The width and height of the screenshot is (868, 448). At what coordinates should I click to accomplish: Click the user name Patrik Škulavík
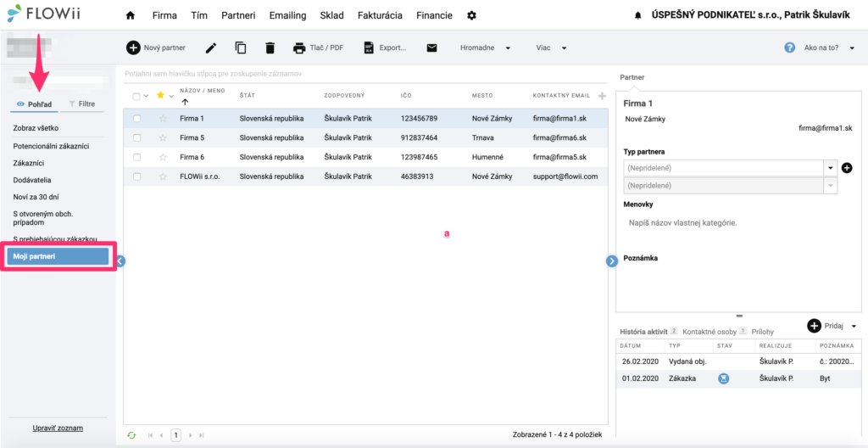point(817,15)
